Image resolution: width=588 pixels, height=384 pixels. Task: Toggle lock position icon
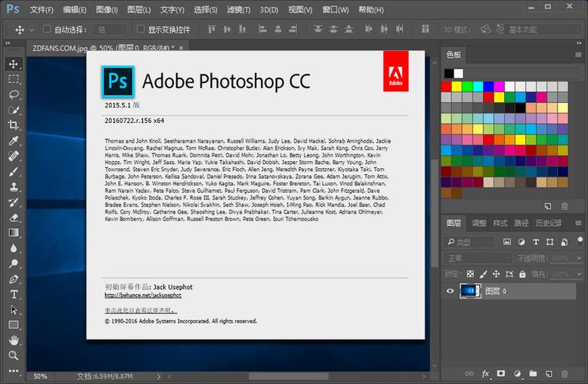496,274
